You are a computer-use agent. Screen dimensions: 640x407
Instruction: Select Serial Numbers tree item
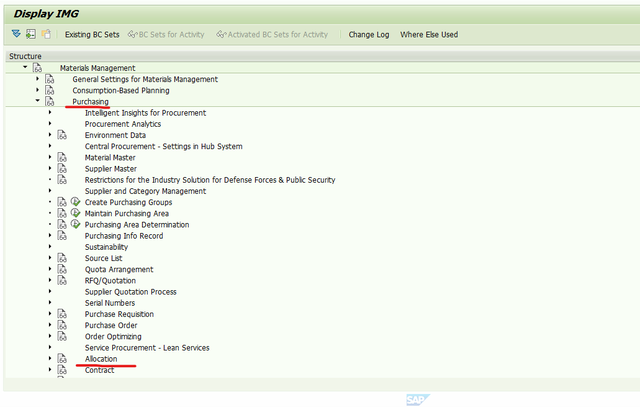(110, 302)
